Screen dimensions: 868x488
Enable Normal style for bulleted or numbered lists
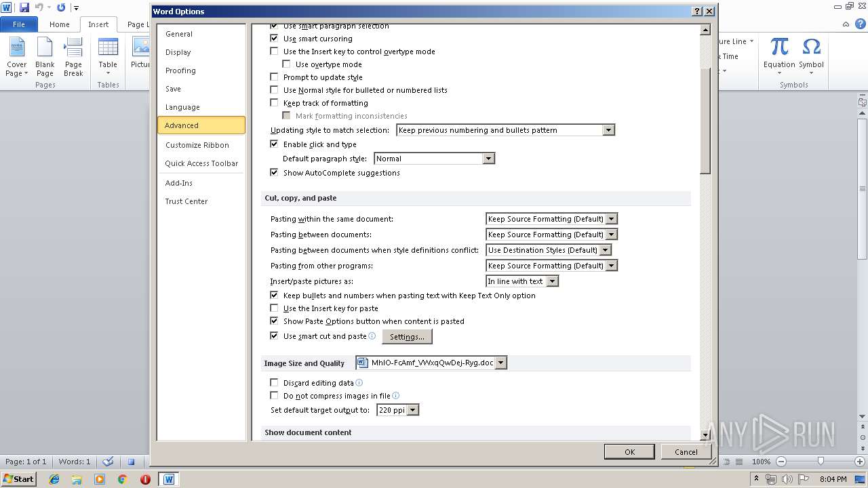(x=274, y=90)
